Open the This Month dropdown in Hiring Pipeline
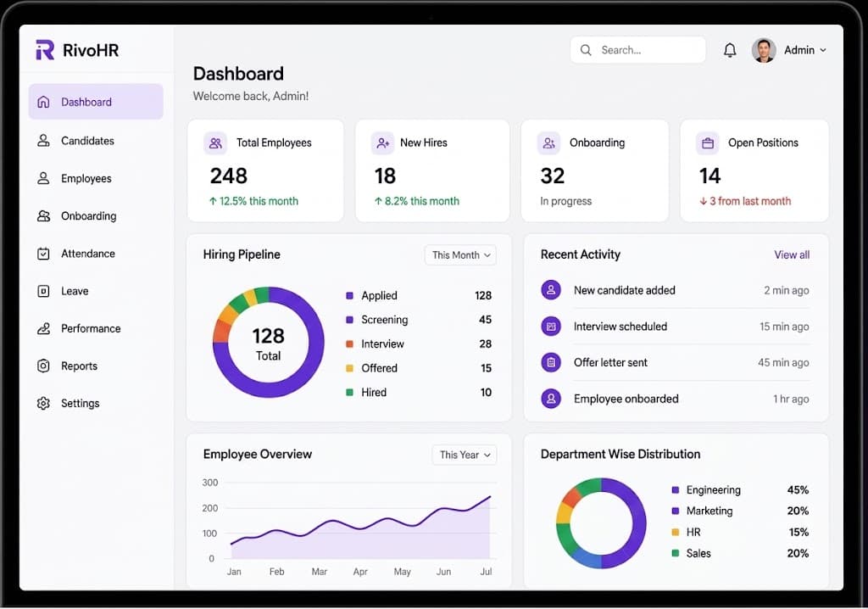Viewport: 868px width, 609px height. click(460, 255)
